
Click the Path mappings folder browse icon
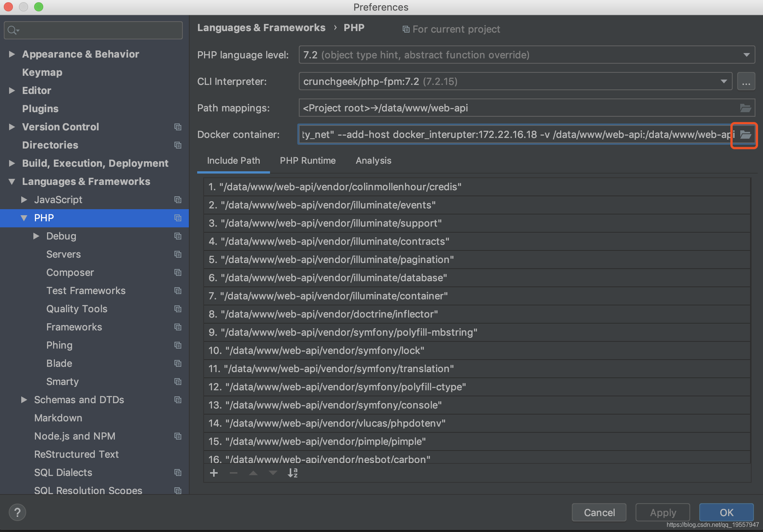click(x=745, y=108)
